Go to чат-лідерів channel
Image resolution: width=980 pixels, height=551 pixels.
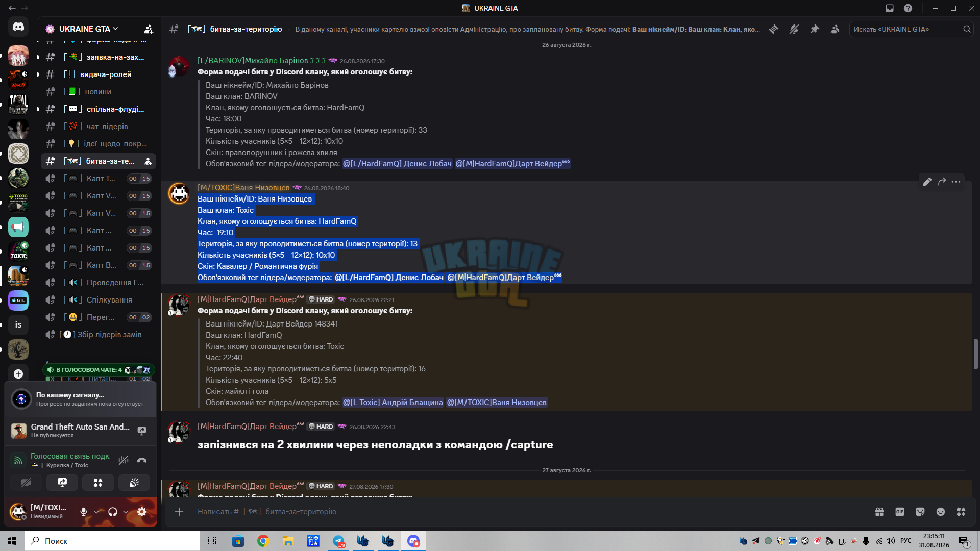pos(99,127)
